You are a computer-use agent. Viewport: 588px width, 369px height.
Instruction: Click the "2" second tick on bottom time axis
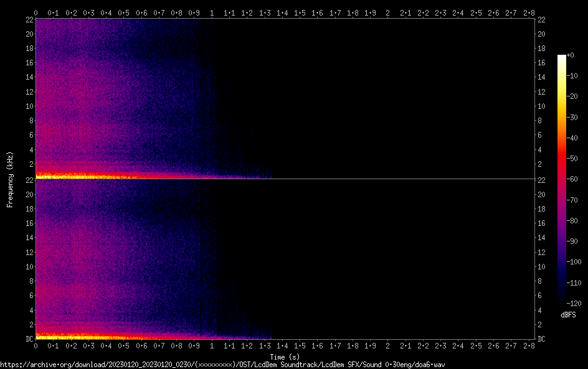[x=387, y=346]
